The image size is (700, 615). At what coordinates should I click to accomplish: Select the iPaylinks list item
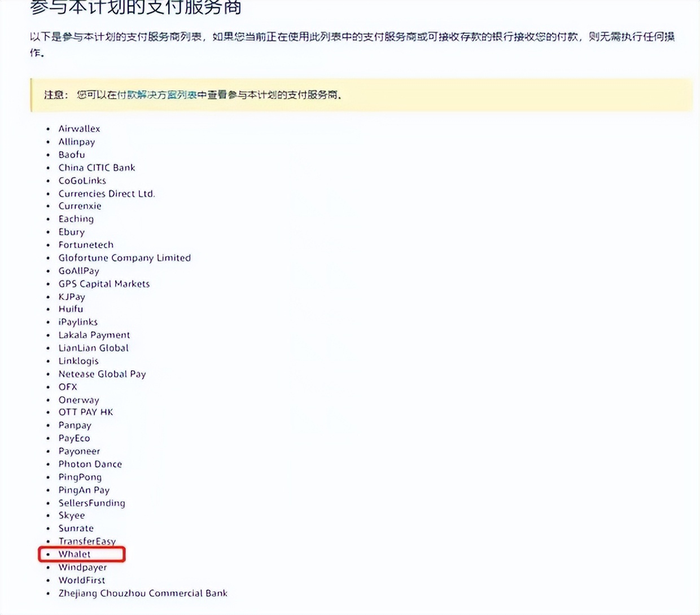pyautogui.click(x=78, y=322)
